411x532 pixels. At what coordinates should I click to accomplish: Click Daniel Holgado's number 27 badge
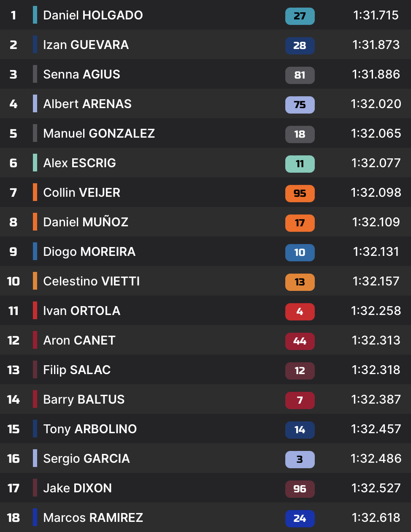coord(300,16)
